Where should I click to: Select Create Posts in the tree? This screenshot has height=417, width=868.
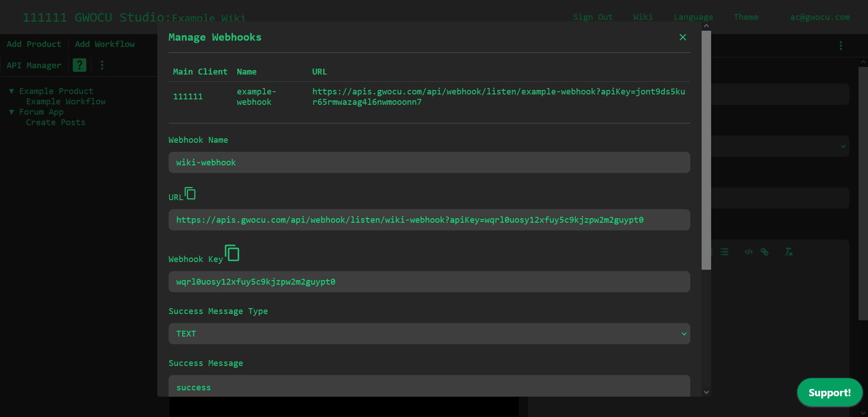56,122
